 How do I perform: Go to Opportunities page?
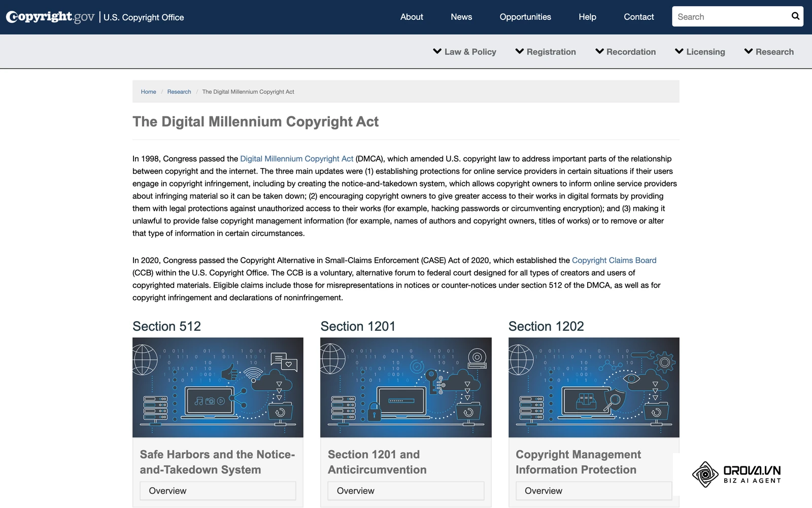coord(525,17)
